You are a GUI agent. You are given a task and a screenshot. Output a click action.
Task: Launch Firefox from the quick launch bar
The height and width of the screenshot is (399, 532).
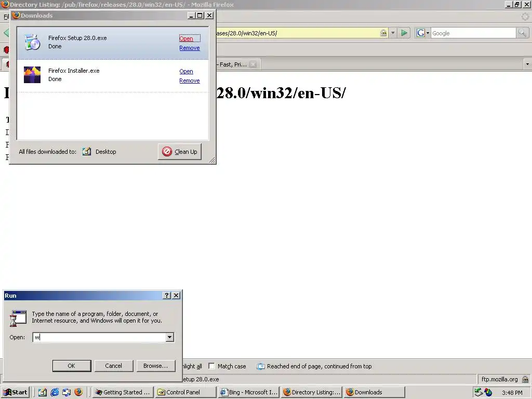coord(78,392)
